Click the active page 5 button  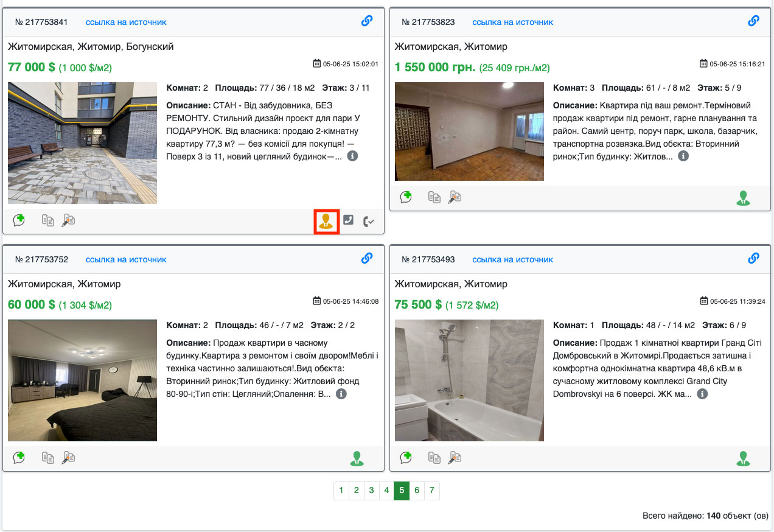402,490
